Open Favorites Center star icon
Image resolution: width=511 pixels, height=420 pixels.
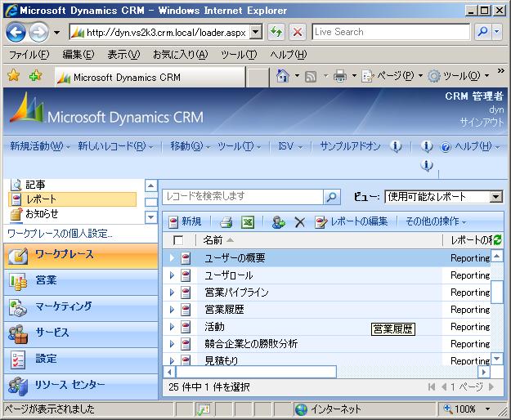14,76
